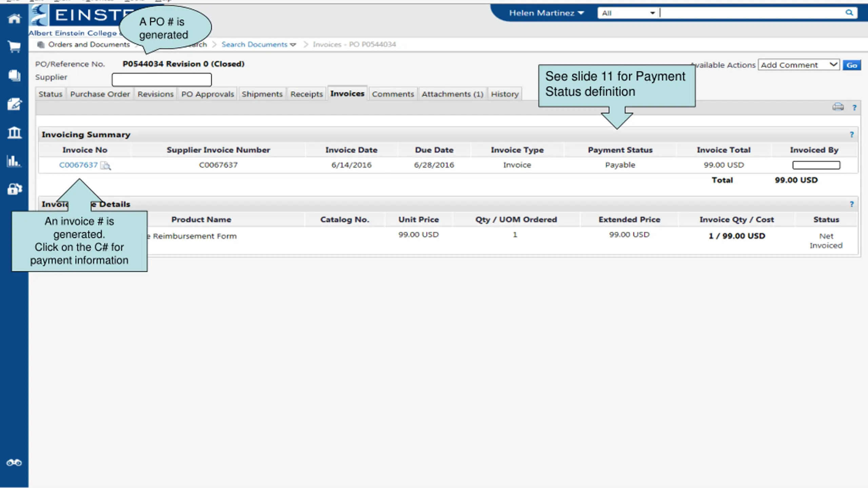Open the Add Comment actions dropdown
Screen dimensions: 868x488
click(798, 65)
